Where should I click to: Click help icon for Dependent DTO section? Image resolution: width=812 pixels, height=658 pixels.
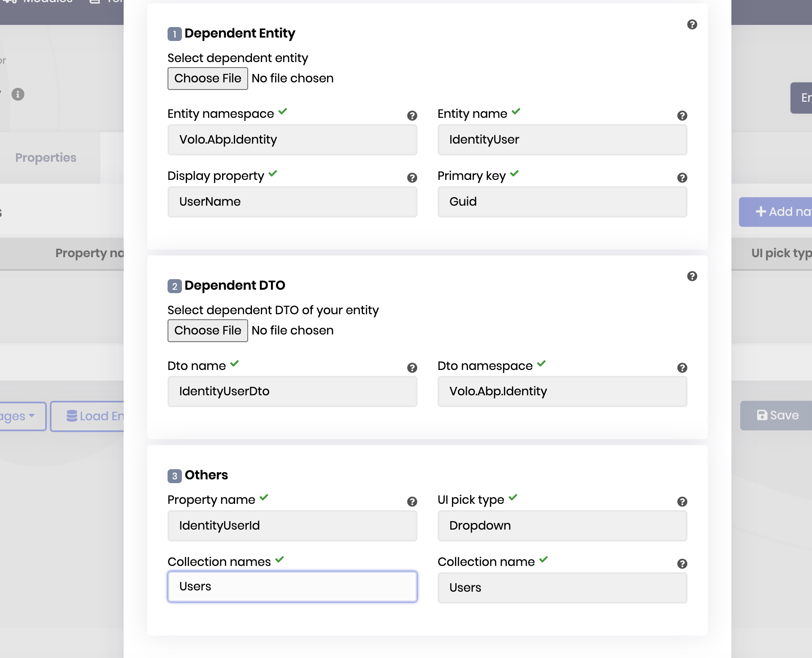692,276
